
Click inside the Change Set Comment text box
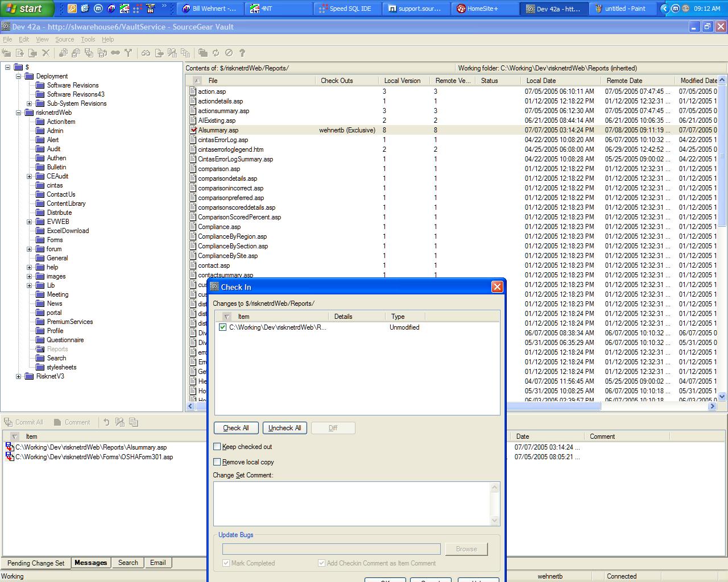[352, 504]
